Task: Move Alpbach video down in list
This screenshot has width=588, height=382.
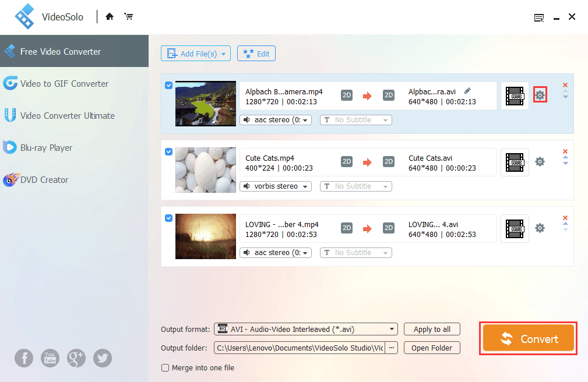Action: 565,97
